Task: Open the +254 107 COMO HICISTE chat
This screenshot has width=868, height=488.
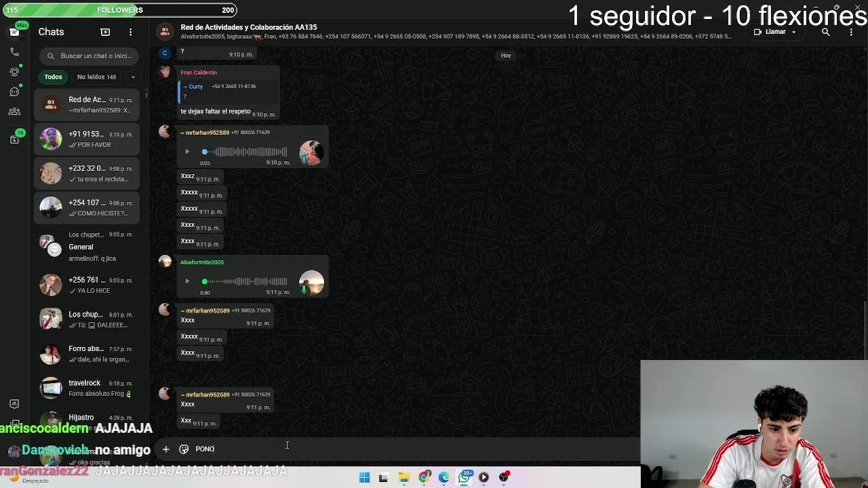Action: (87, 207)
